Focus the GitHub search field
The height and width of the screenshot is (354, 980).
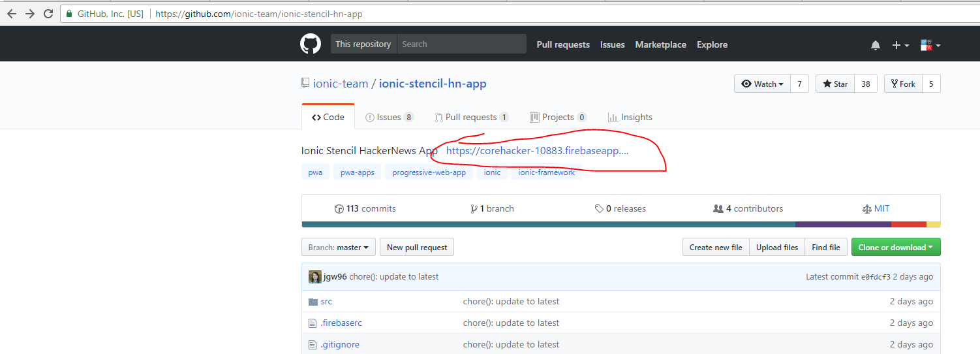(461, 44)
